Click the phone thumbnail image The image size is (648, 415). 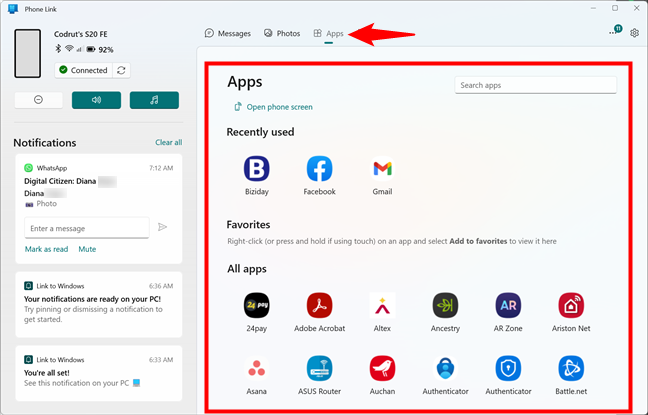point(28,53)
